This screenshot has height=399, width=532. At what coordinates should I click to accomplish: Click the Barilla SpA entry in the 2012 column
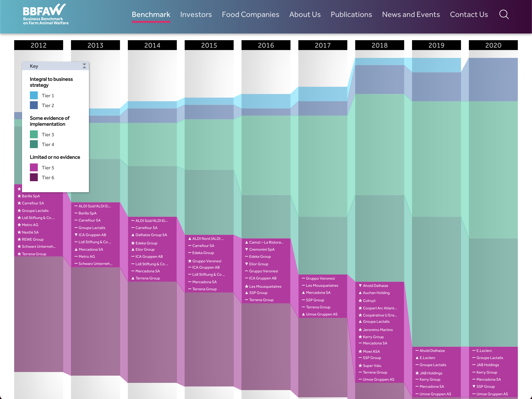31,196
